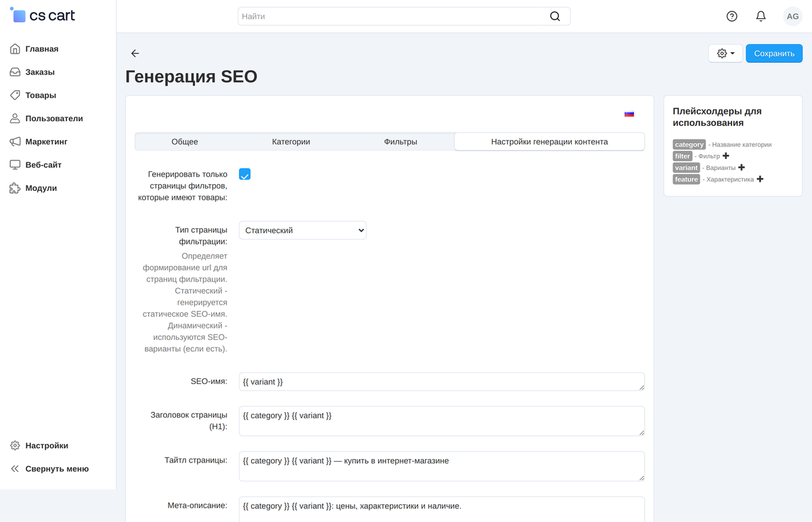Click the Генерация SEO page heading
Screen dimensions: 812x522
(191, 77)
